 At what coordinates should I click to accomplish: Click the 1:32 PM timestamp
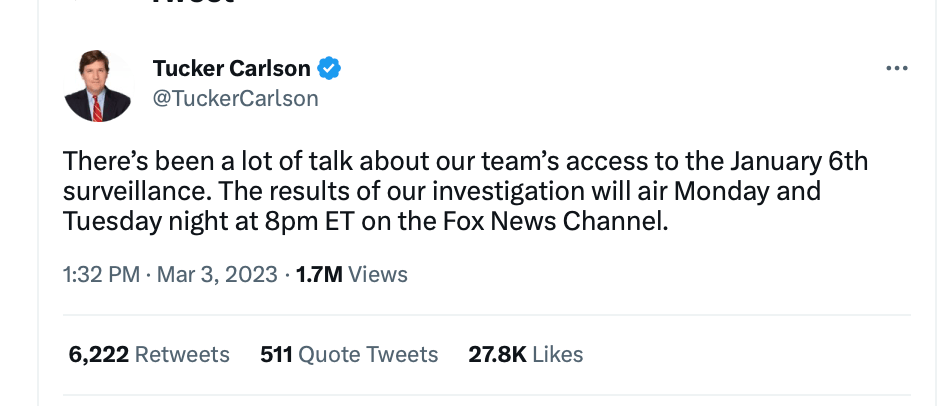tap(101, 274)
